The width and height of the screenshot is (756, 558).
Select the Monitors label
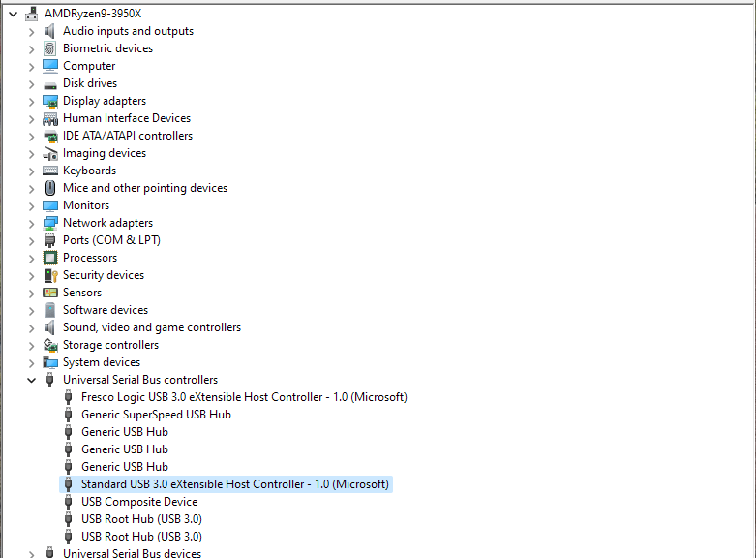86,205
